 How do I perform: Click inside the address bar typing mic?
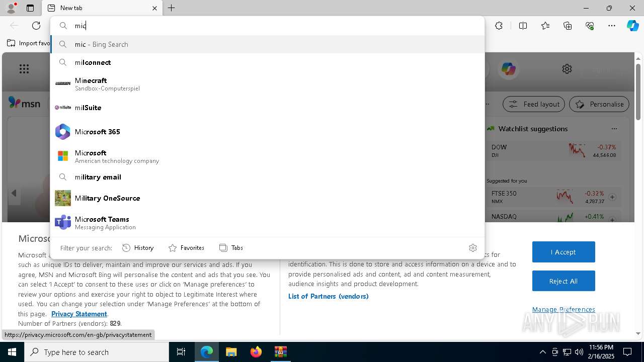point(267,26)
